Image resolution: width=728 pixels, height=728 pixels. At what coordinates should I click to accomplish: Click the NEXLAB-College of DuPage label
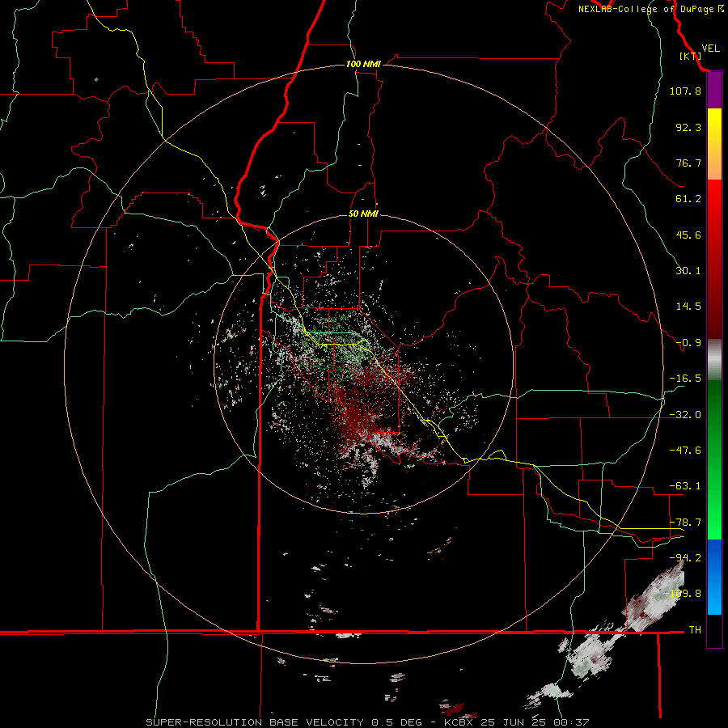coord(650,9)
